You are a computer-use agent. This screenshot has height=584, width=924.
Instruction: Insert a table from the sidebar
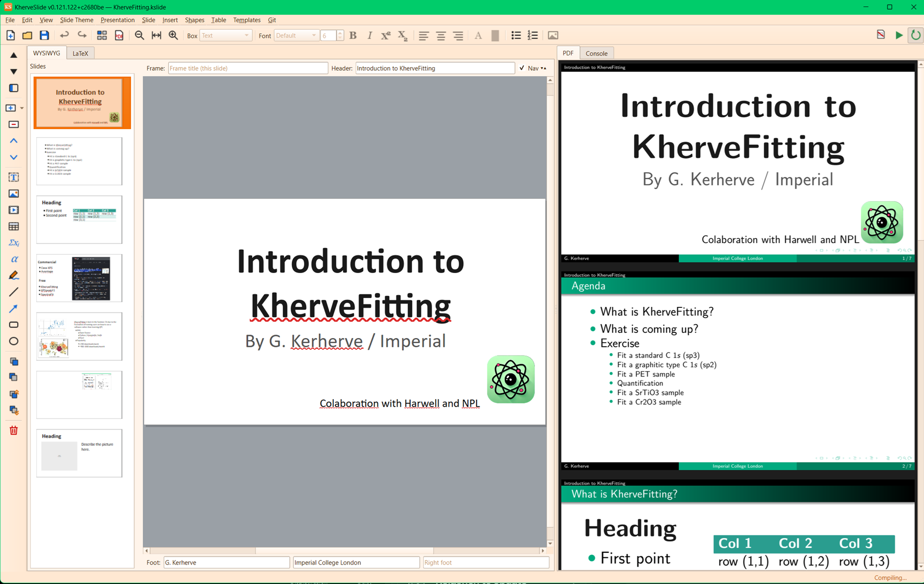(14, 226)
